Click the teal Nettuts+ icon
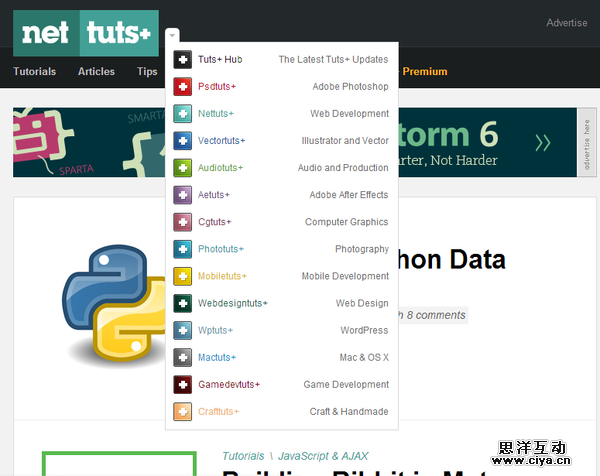Screen dimensions: 600x476 click(x=182, y=114)
